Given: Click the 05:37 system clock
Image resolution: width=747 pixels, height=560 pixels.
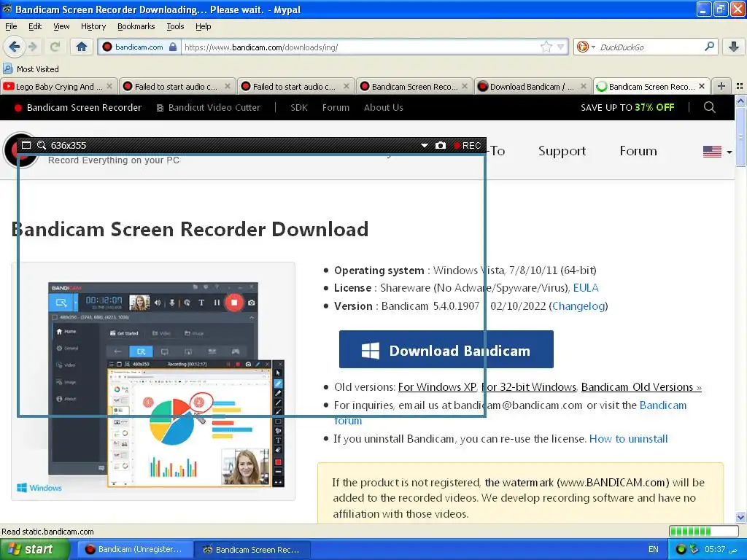Looking at the screenshot, I should click(x=721, y=550).
